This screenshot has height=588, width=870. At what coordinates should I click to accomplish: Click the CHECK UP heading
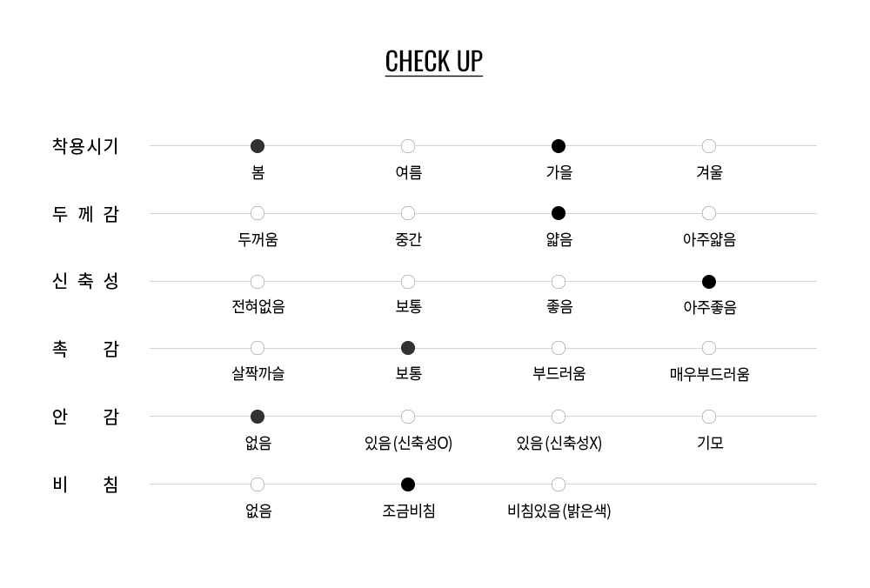coord(434,62)
